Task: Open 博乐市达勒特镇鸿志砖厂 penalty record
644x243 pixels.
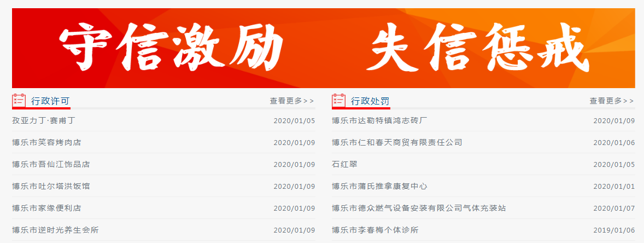Action: (x=379, y=120)
